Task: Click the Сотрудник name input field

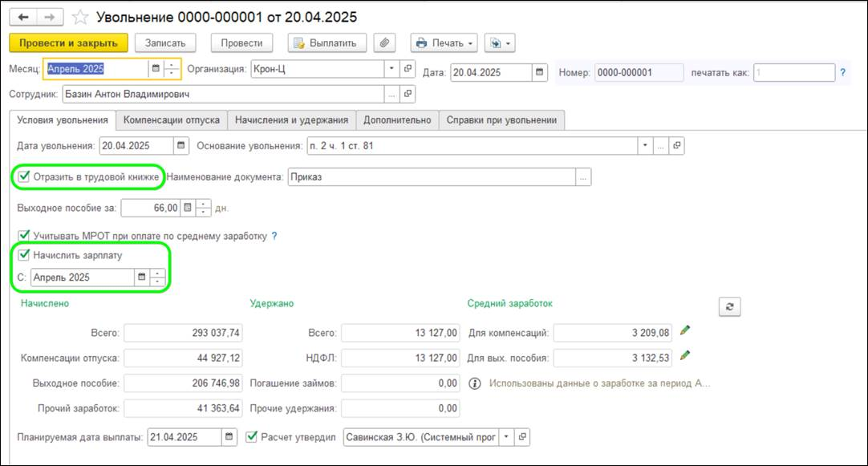Action: pos(223,95)
